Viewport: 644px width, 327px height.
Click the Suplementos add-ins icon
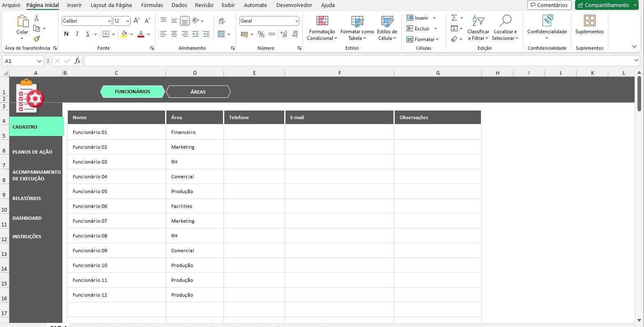coord(589,21)
